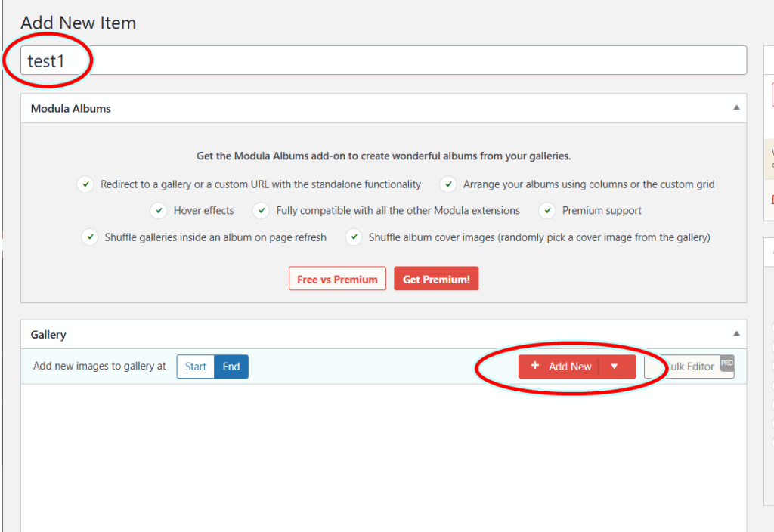Collapse the Modula Albums panel
This screenshot has width=774, height=532.
[736, 108]
